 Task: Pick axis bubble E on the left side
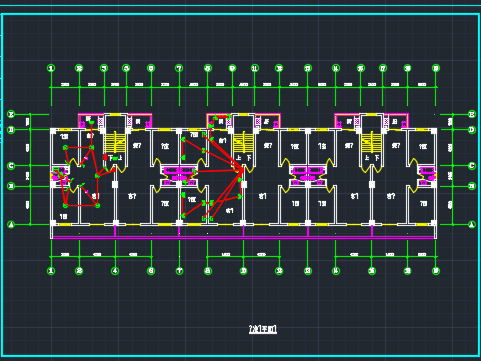click(11, 114)
